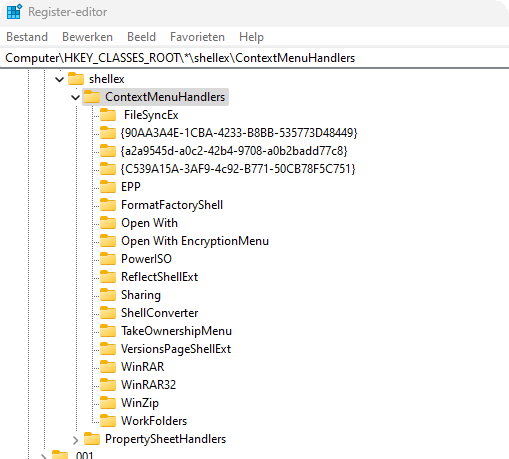Click the registry path address bar
509x459 pixels.
(254, 58)
